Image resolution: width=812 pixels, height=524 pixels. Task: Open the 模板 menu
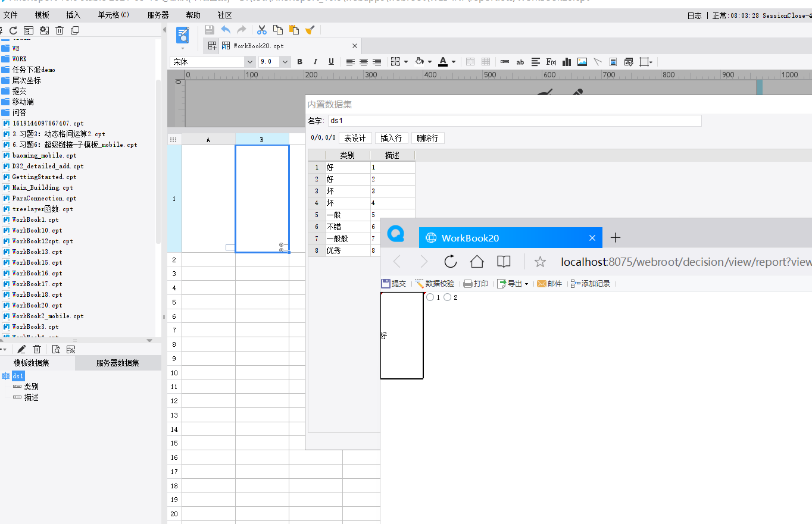click(x=42, y=15)
